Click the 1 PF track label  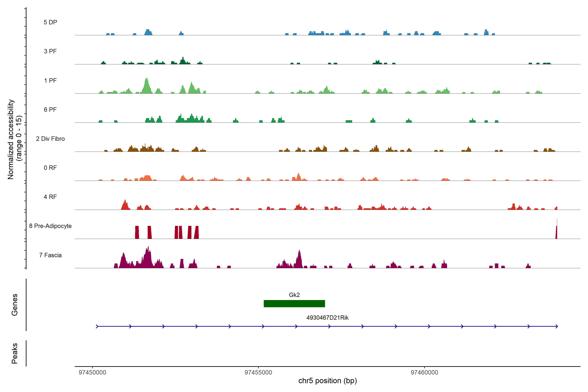click(x=50, y=81)
